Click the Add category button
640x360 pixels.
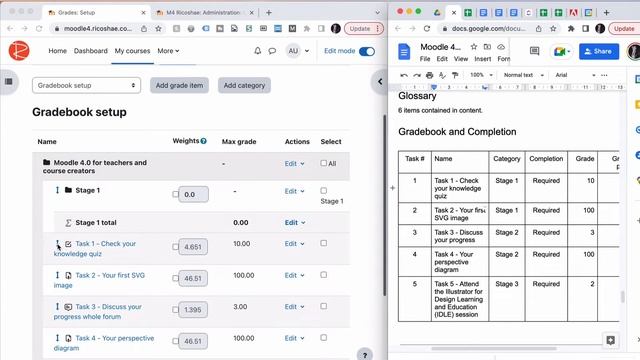coord(244,85)
